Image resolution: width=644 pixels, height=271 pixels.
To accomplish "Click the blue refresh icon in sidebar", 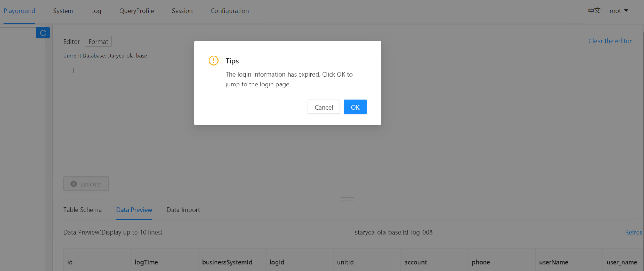I will (43, 33).
